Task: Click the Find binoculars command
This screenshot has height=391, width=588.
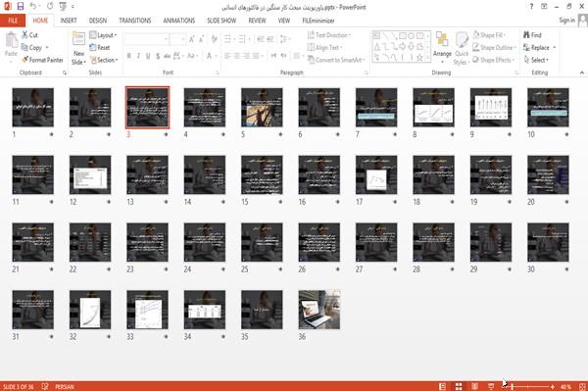Action: click(x=532, y=35)
